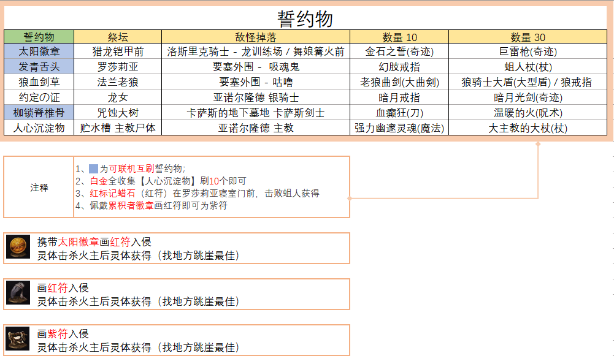
Task: Click the 祭坛 column header
Action: tap(117, 37)
